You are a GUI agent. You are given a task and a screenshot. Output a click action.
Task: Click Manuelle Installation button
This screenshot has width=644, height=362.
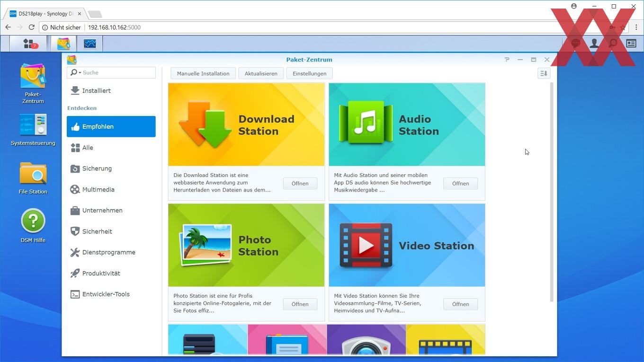pos(203,73)
